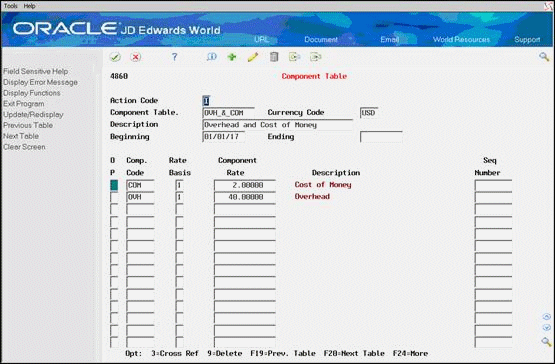Open help with the question mark icon
Screen dimensions: 555x364
(x=174, y=57)
